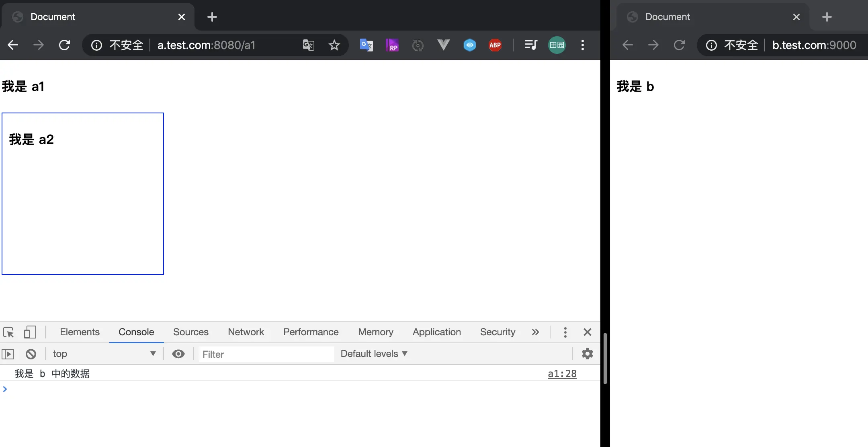The width and height of the screenshot is (868, 447).
Task: Switch to the Network tab
Action: coord(246,332)
